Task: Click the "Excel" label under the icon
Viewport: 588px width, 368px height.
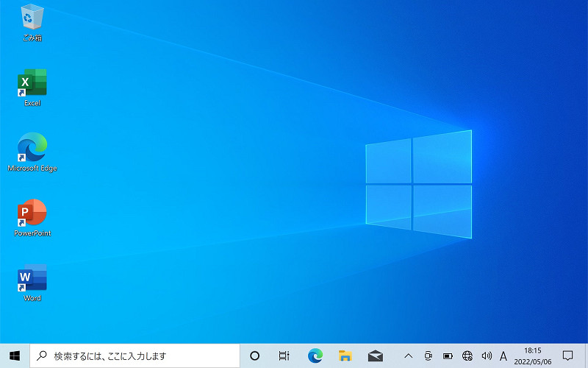Action: tap(32, 103)
